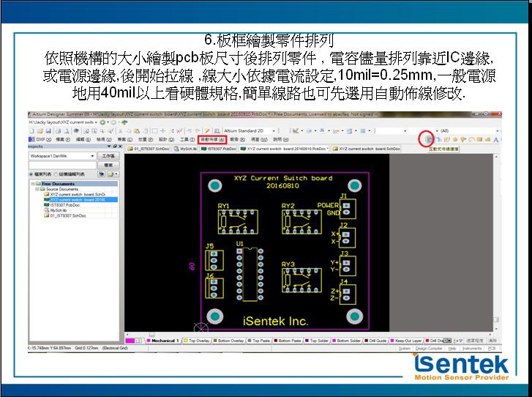Click the LS layer set box
The image size is (532, 397).
coord(139,341)
